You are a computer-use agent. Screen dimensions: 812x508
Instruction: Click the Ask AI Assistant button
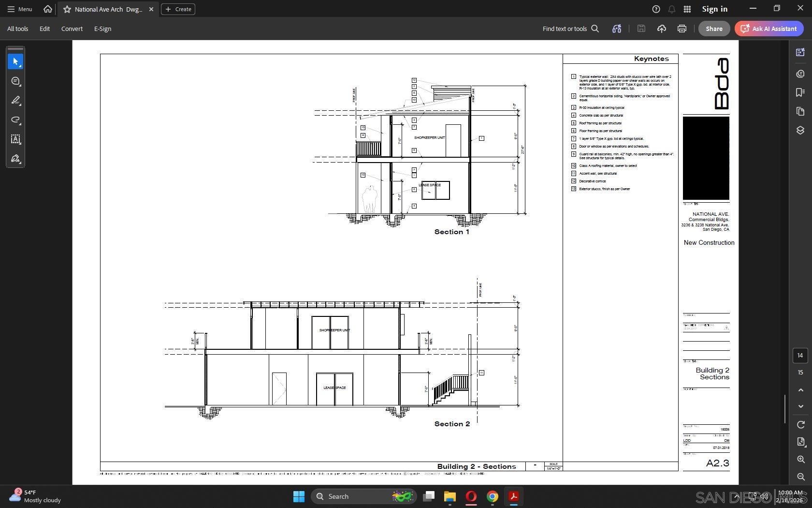click(768, 29)
